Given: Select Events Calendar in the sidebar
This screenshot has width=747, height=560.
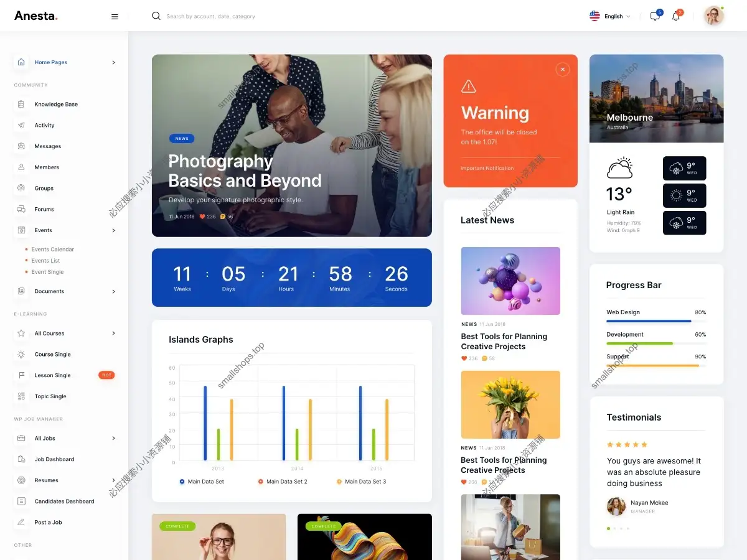Looking at the screenshot, I should tap(53, 249).
